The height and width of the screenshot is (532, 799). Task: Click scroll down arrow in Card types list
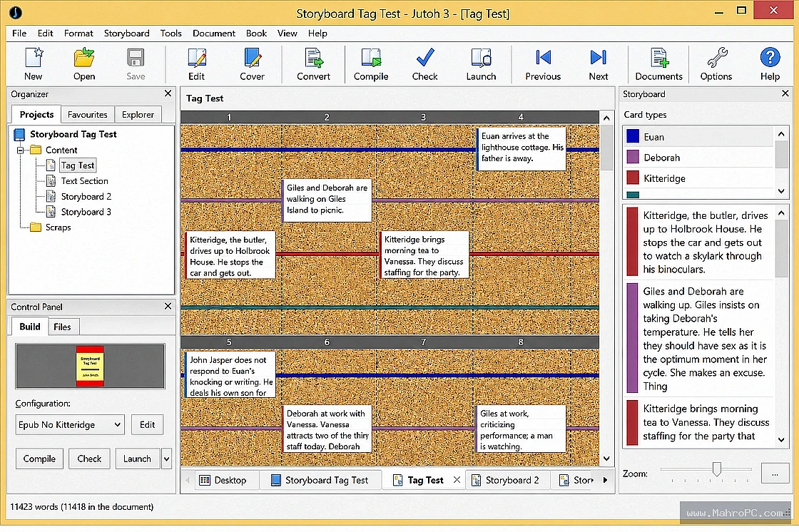tap(781, 191)
